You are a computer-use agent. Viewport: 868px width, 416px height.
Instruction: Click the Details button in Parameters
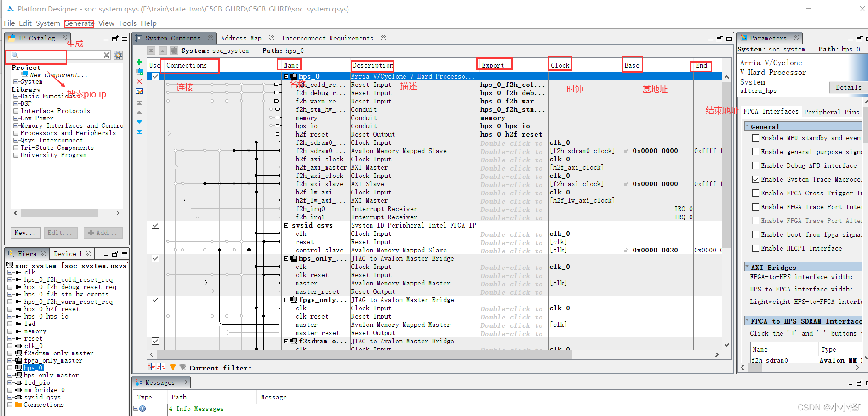pyautogui.click(x=848, y=87)
